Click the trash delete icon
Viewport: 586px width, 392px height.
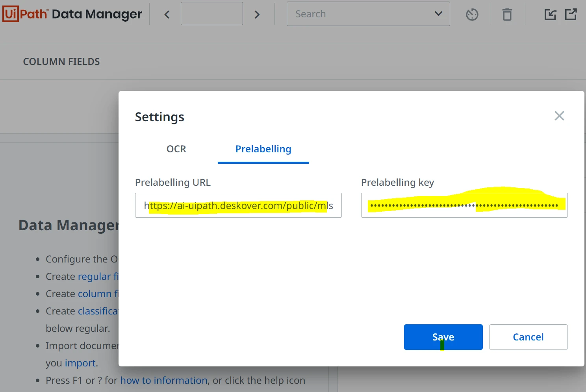(x=507, y=15)
